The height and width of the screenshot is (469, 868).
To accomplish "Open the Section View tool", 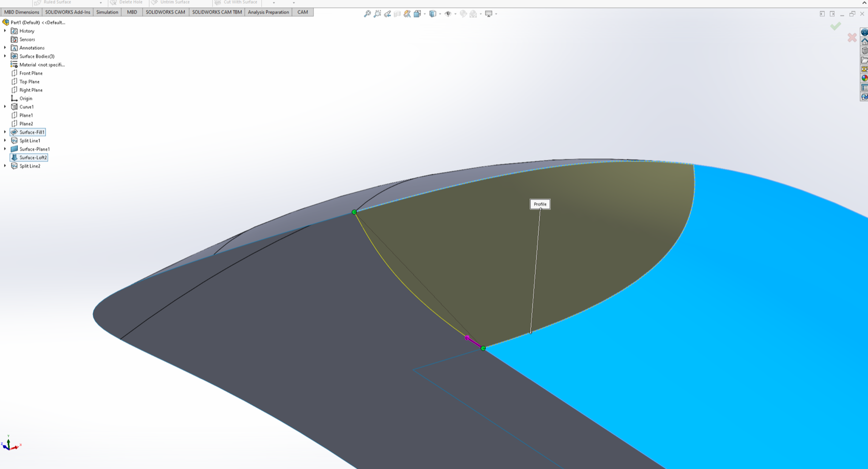I will pyautogui.click(x=397, y=14).
